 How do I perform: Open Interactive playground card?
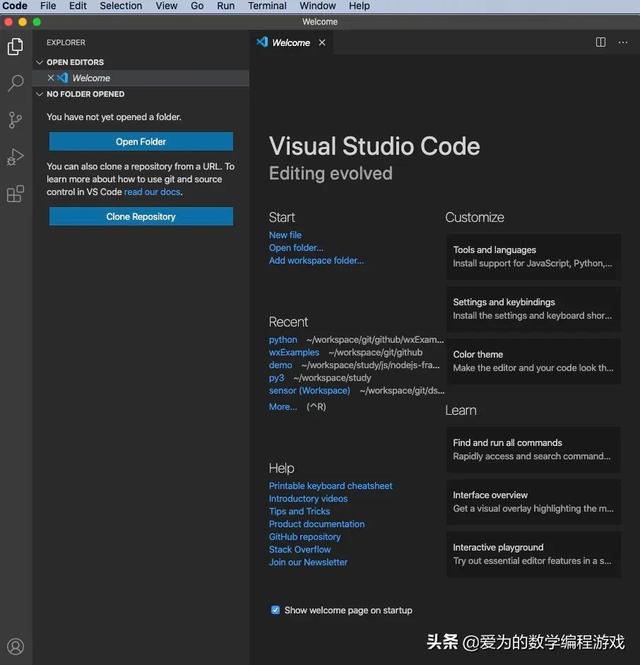(x=534, y=554)
